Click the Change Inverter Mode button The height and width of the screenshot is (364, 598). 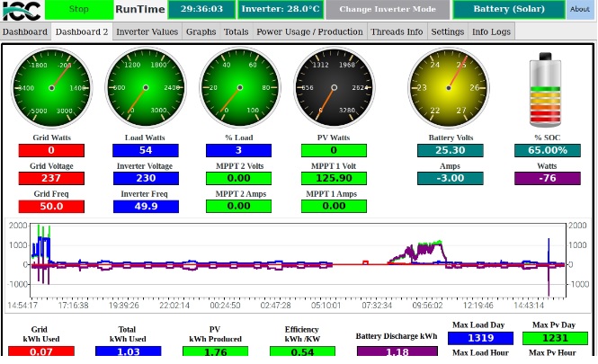tap(388, 10)
